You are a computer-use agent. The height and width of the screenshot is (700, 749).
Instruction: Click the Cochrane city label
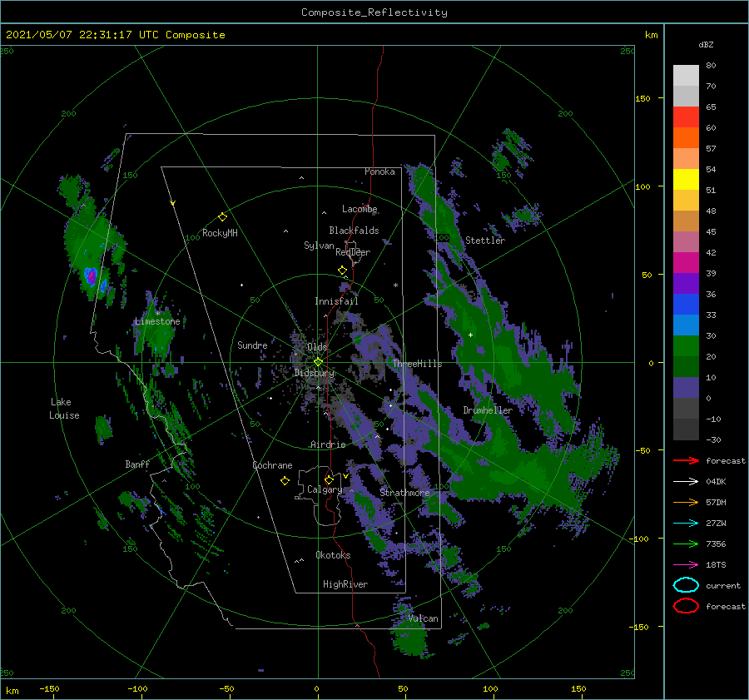click(272, 465)
